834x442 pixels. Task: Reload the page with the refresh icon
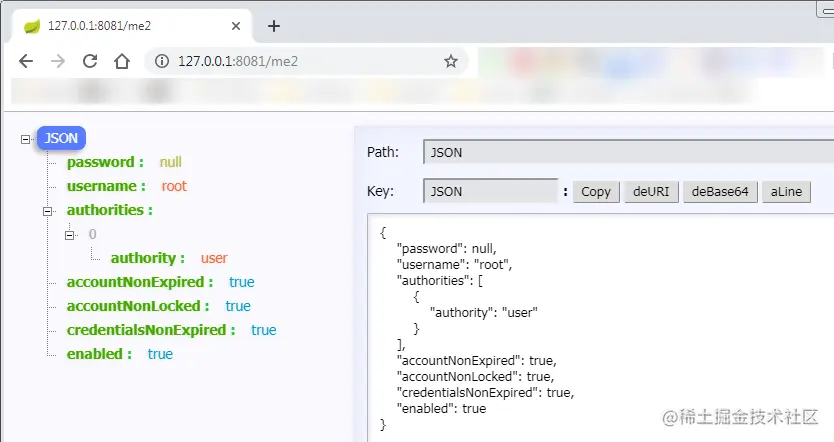tap(90, 61)
